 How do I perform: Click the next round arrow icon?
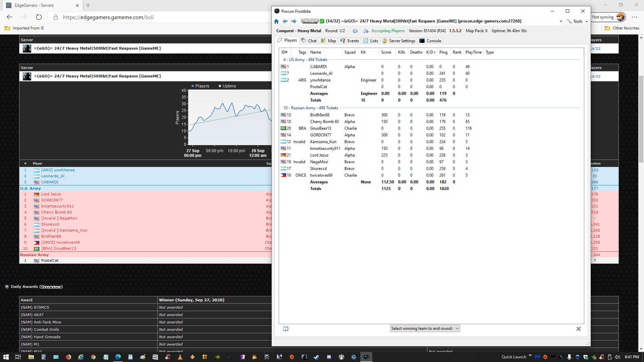[x=366, y=31]
